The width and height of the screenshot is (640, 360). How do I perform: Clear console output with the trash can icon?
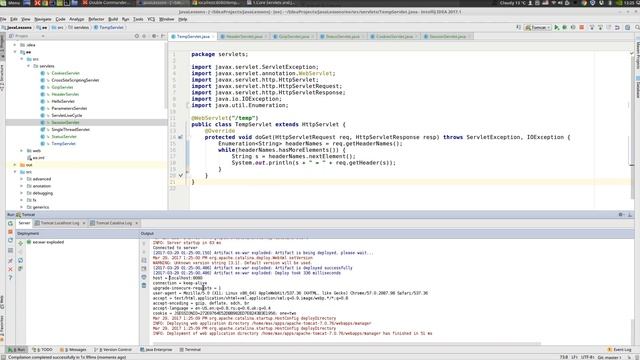144,285
